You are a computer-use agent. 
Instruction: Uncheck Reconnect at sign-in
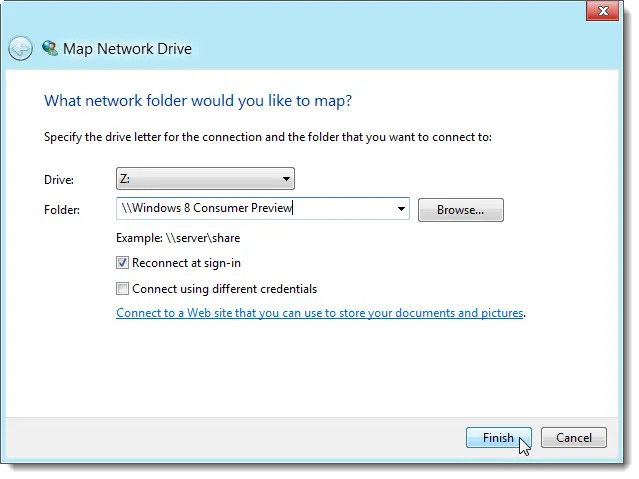(122, 263)
